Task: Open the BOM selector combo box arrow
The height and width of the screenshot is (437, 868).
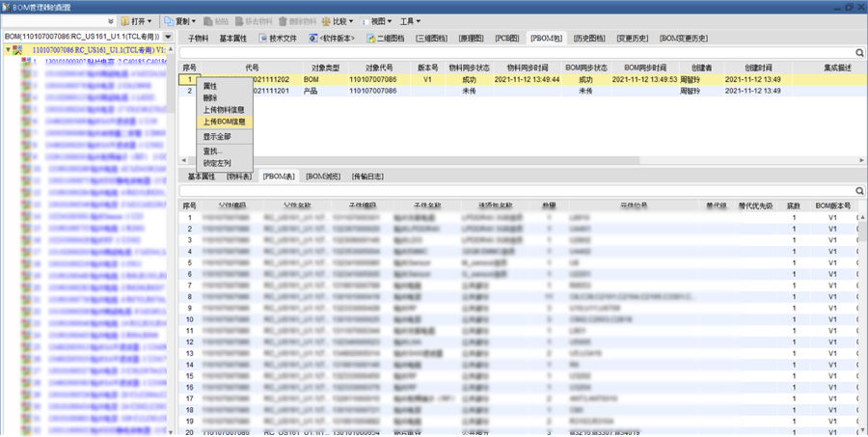Action: pyautogui.click(x=168, y=37)
